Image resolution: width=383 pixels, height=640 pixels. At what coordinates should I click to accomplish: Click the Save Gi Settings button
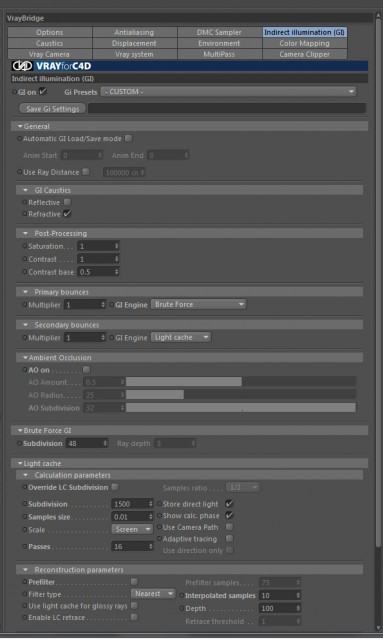point(53,109)
